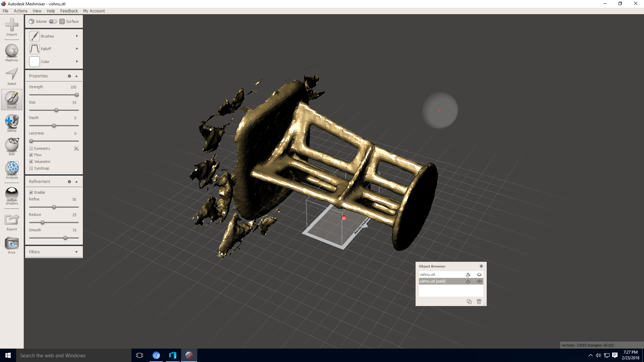Activate the Sculpt tool

12,100
